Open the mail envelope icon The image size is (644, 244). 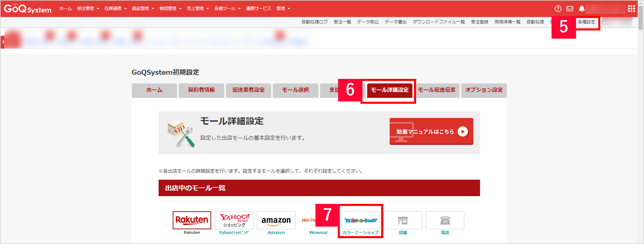click(569, 8)
